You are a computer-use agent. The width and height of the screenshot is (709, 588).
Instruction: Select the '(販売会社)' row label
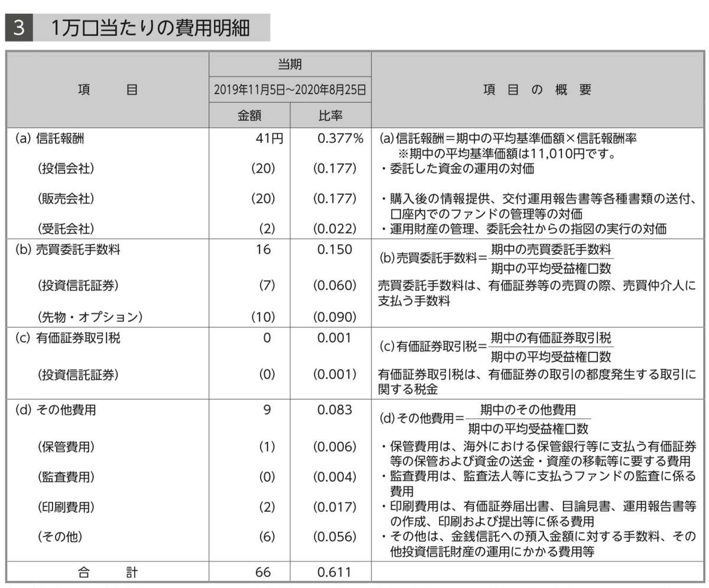click(65, 198)
